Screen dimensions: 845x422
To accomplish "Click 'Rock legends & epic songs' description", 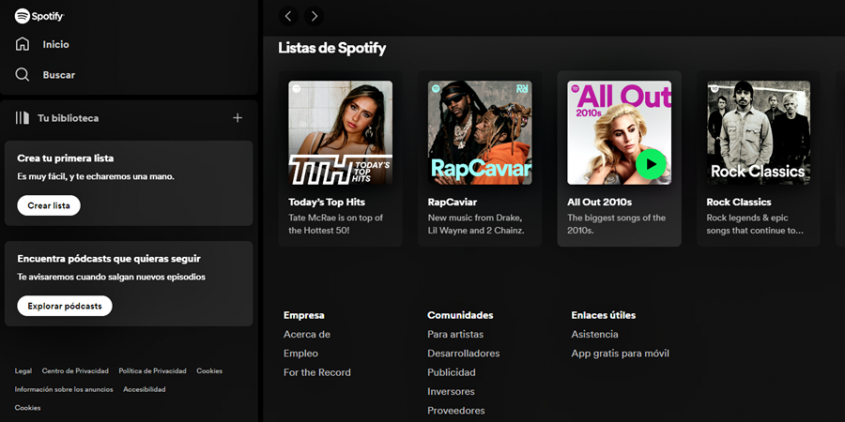I will (x=755, y=224).
